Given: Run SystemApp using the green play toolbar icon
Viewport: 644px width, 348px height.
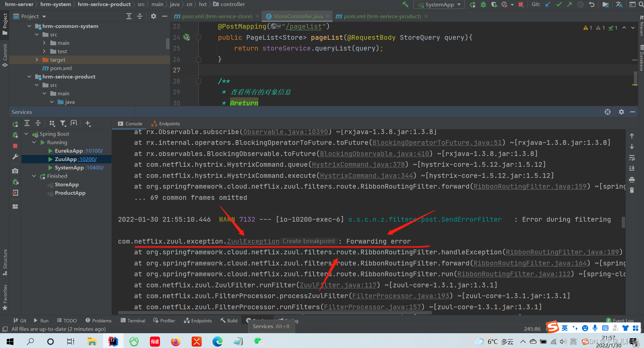Looking at the screenshot, I should (x=473, y=4).
